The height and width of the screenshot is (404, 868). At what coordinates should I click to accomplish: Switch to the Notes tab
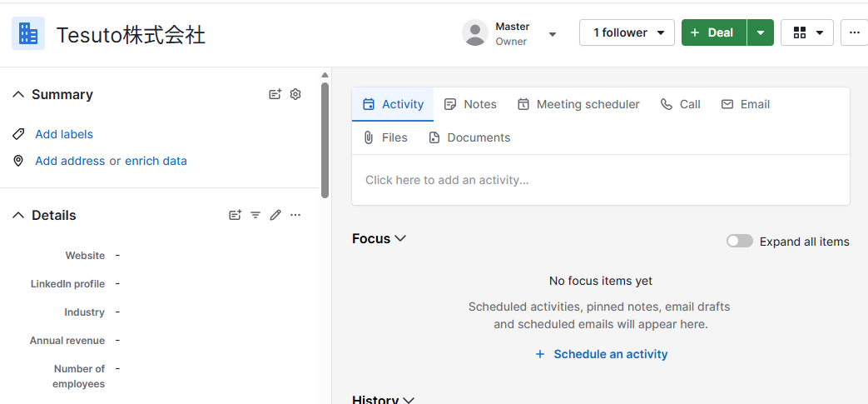point(470,104)
